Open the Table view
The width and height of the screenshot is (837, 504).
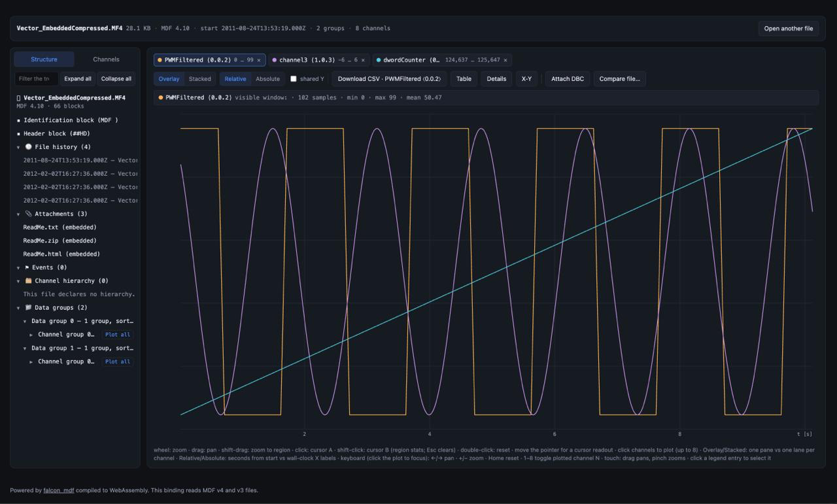point(464,79)
